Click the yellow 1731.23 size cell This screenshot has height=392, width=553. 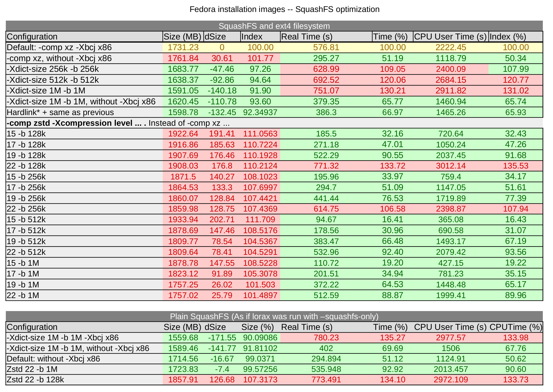[x=183, y=47]
